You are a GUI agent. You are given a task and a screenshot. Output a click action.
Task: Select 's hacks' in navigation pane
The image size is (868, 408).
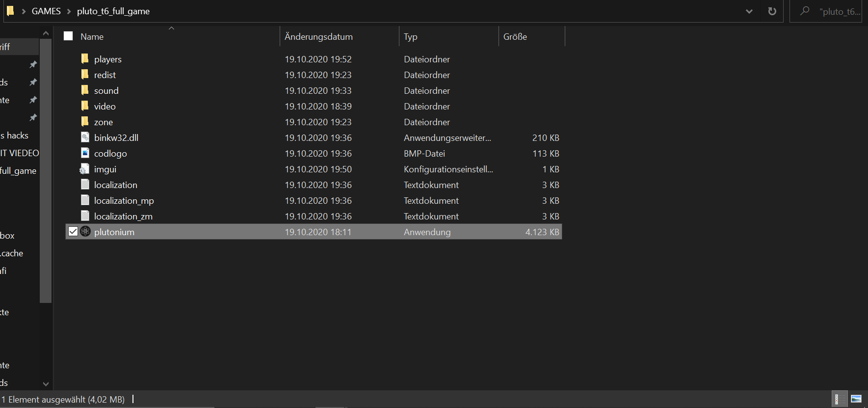[14, 135]
